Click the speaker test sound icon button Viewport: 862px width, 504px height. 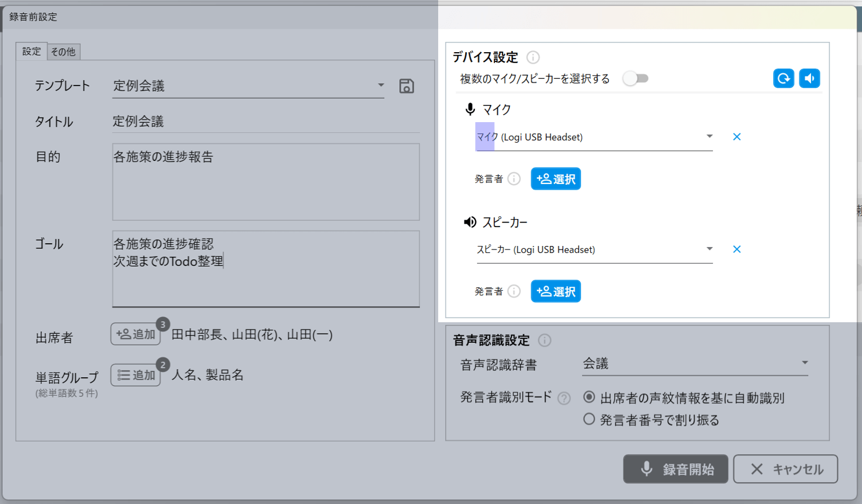point(809,79)
